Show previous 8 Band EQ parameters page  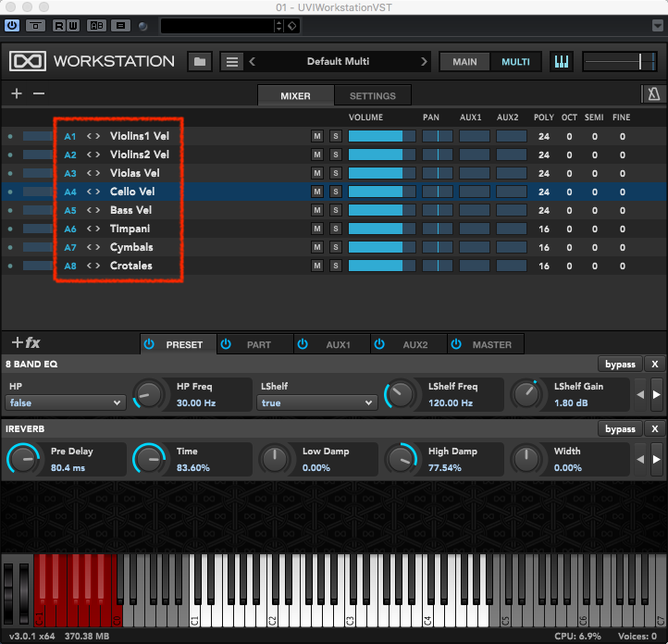(x=640, y=394)
